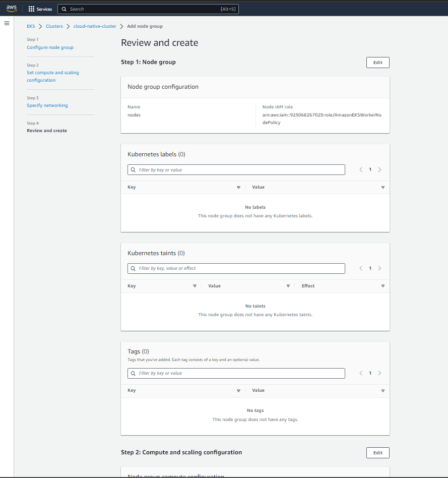Image resolution: width=448 pixels, height=478 pixels.
Task: Click the search magnifier in Kubernetes labels filter
Action: point(133,169)
